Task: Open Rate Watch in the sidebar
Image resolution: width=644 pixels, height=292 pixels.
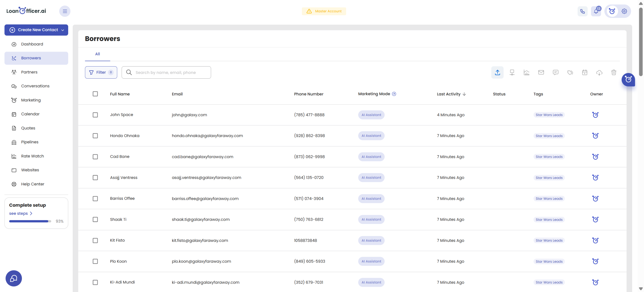Action: point(32,156)
